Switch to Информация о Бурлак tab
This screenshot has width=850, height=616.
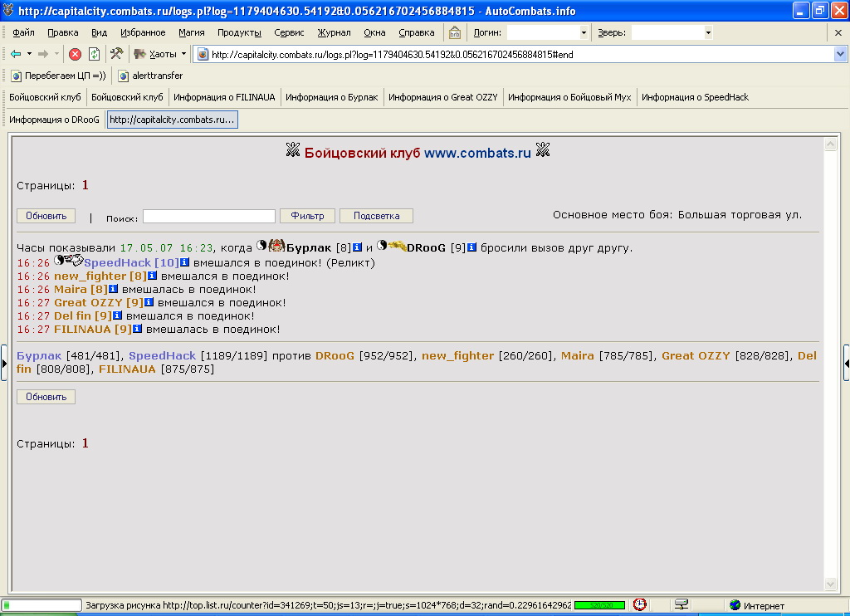(x=332, y=97)
